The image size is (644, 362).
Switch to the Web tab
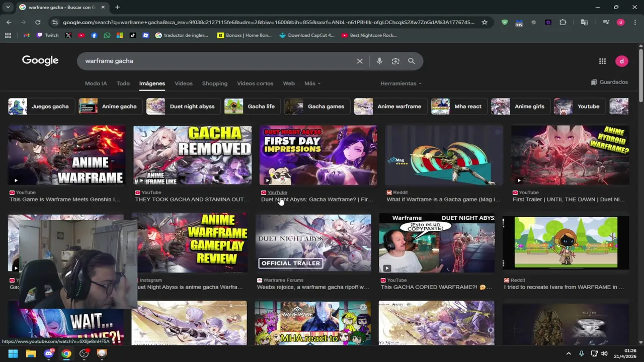click(289, 83)
